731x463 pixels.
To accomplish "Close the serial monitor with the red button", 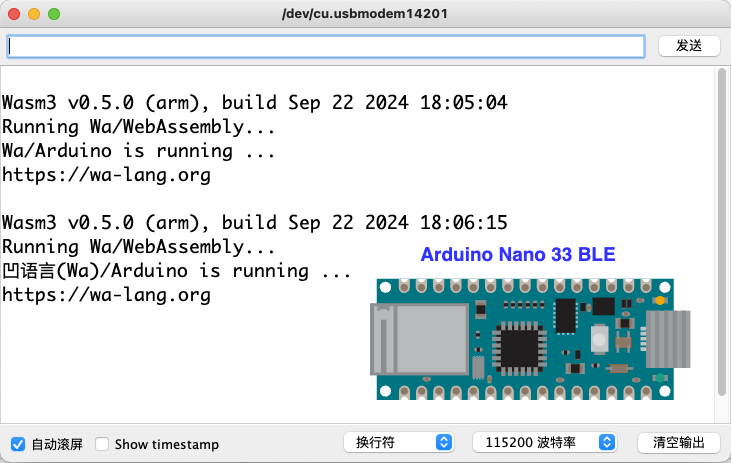I will (14, 15).
